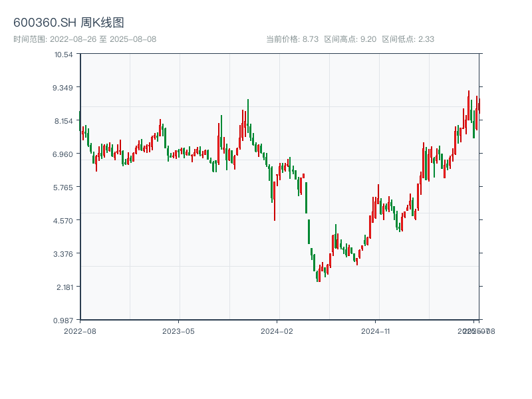Click the 9.349 y-axis price label
Image resolution: width=532 pixels, height=399 pixels.
click(64, 88)
